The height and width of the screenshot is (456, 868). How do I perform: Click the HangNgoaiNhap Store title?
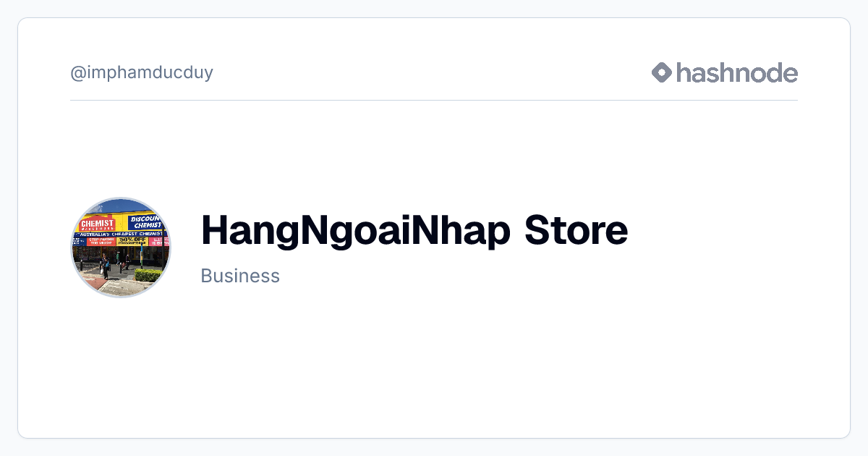click(x=414, y=232)
